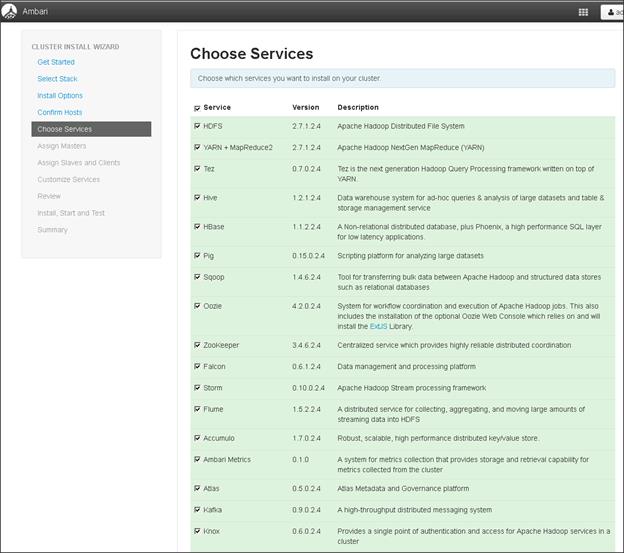Click the Description column header
Screen dimensions: 624x553
[x=358, y=107]
